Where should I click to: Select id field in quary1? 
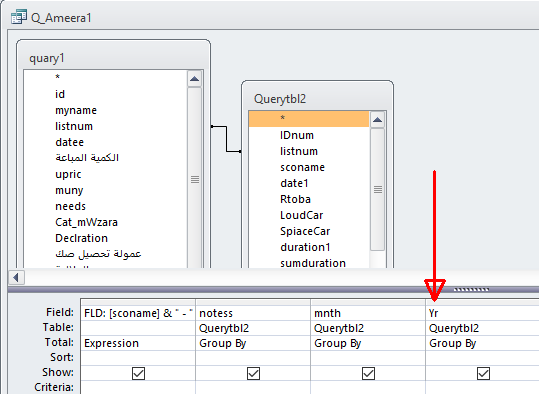106,94
